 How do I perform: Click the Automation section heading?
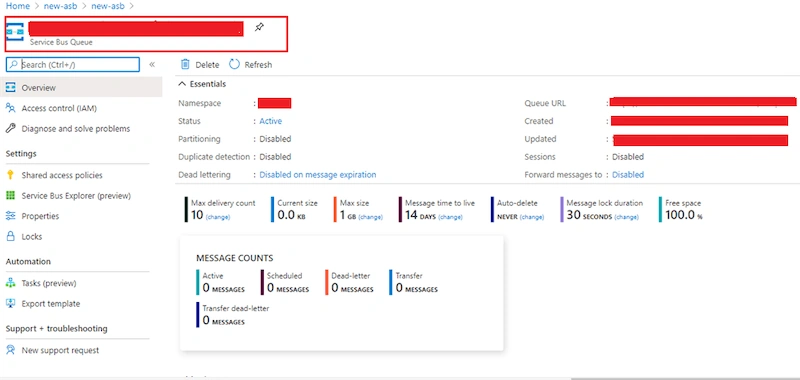point(28,261)
